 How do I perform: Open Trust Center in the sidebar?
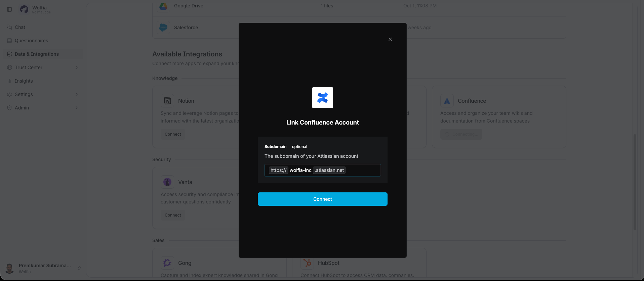(43, 67)
